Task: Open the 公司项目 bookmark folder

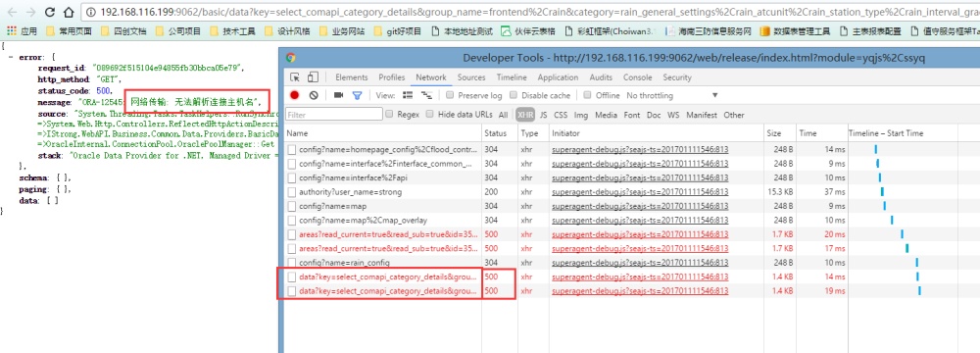Action: click(x=177, y=30)
